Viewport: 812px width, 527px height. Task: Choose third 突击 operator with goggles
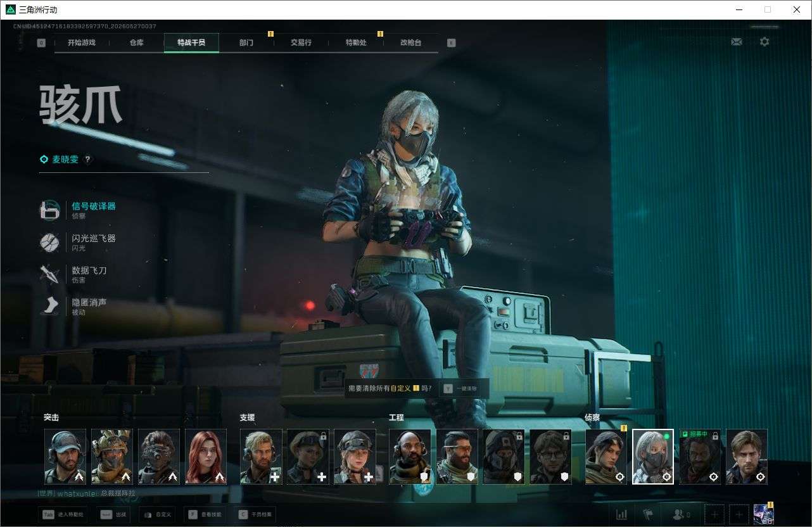click(x=159, y=457)
